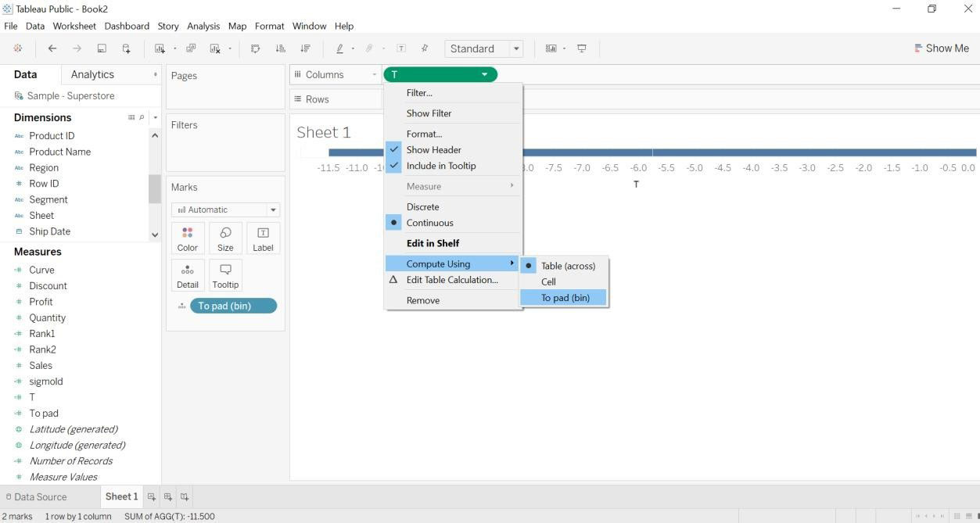Click the Show mark labels T icon
This screenshot has width=980, height=523.
tap(401, 48)
